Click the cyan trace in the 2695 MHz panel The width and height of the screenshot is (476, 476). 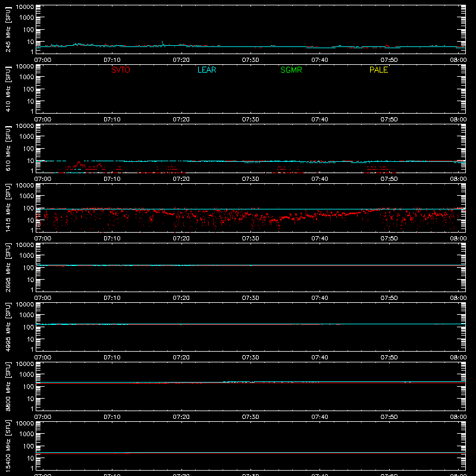click(x=250, y=265)
